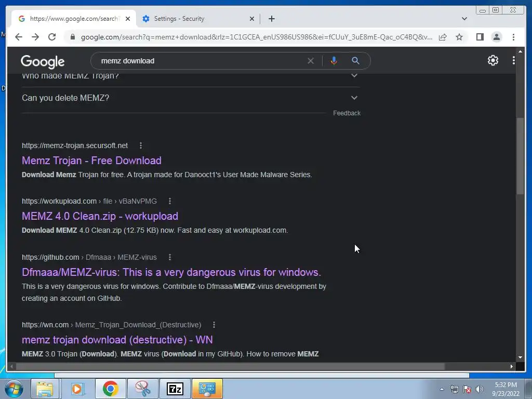Click the horizontal scrollbar right arrow
The height and width of the screenshot is (399, 532).
511,366
